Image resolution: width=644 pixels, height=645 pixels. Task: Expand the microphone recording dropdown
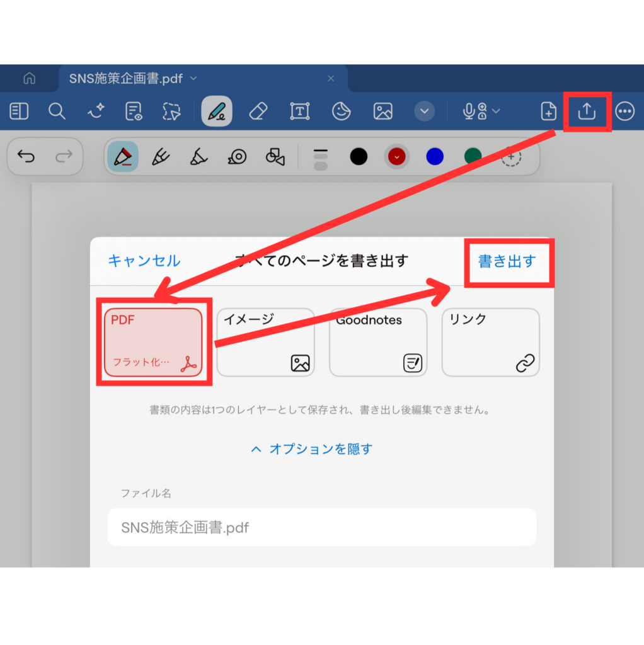coord(496,111)
